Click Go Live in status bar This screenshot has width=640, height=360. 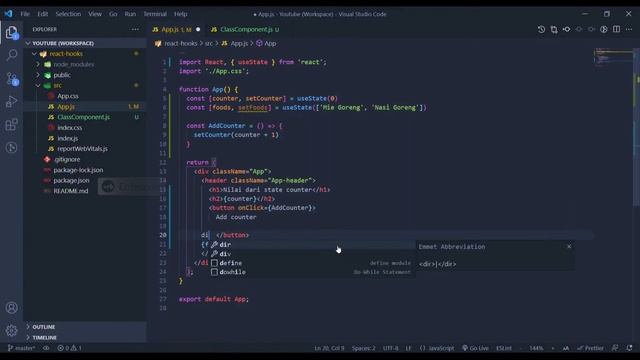tap(475, 348)
